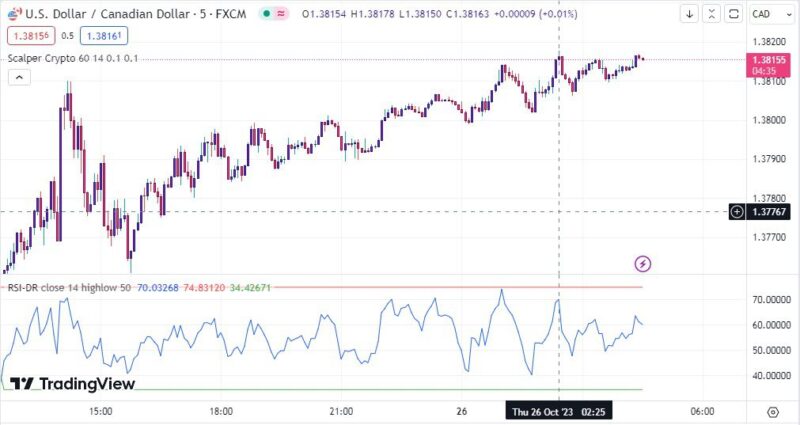
Task: Click the 1.37700 price axis label
Action: [x=769, y=237]
